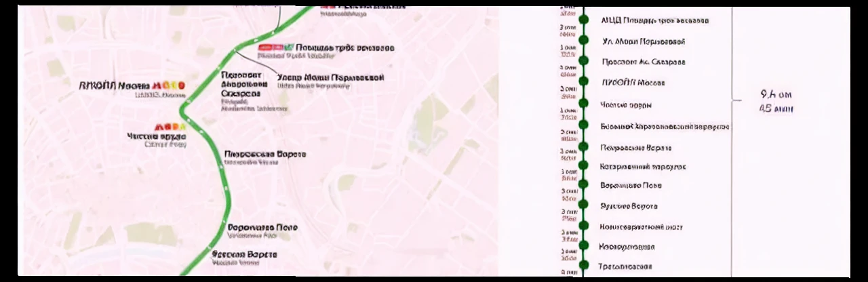
Task: Click the stop dot beside Ул. Маши Порываевой
Action: click(583, 41)
